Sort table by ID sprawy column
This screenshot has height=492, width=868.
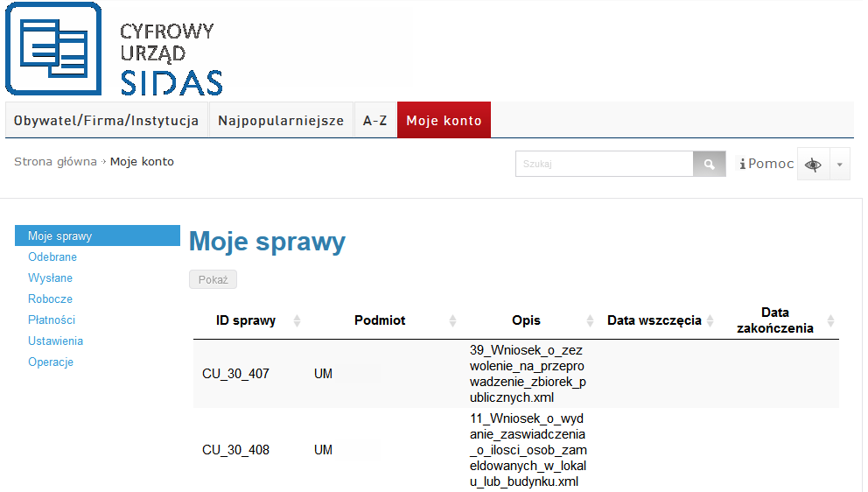pyautogui.click(x=297, y=320)
